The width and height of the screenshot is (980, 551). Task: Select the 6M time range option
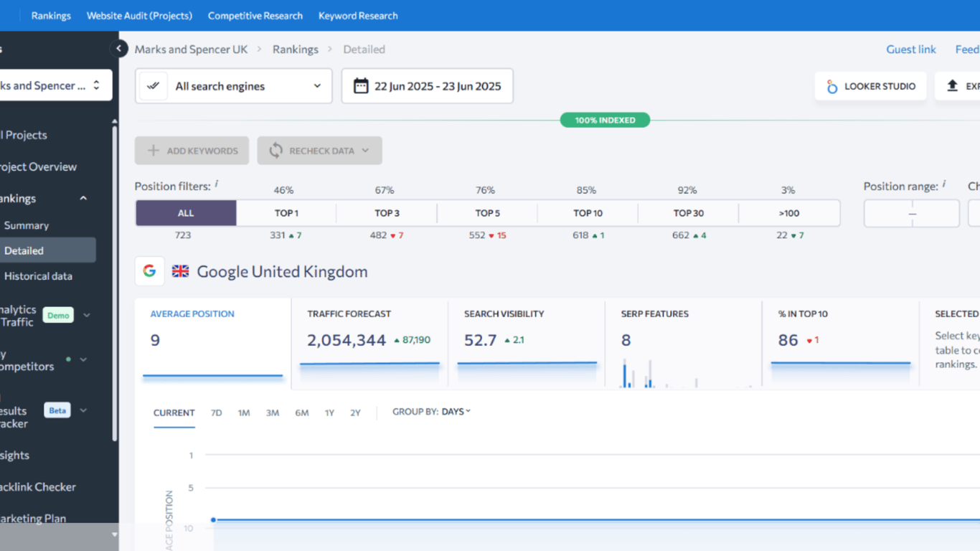point(301,413)
